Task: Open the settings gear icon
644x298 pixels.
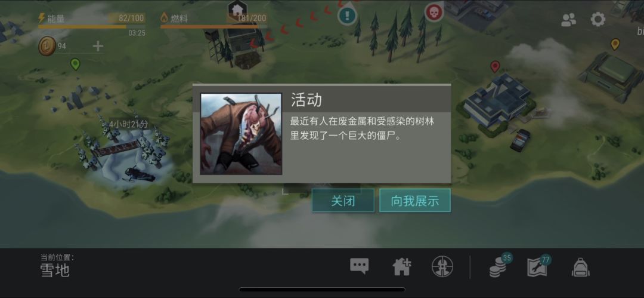Action: pyautogui.click(x=597, y=19)
